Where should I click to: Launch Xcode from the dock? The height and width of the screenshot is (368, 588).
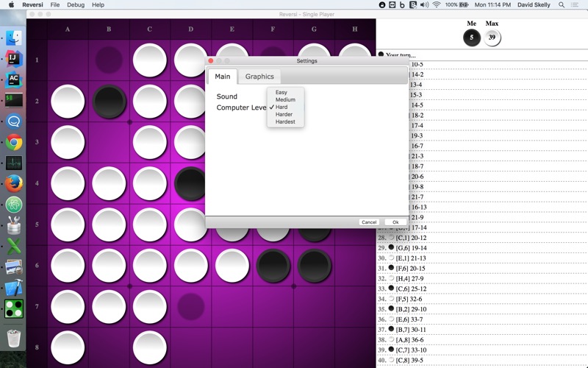click(x=14, y=288)
